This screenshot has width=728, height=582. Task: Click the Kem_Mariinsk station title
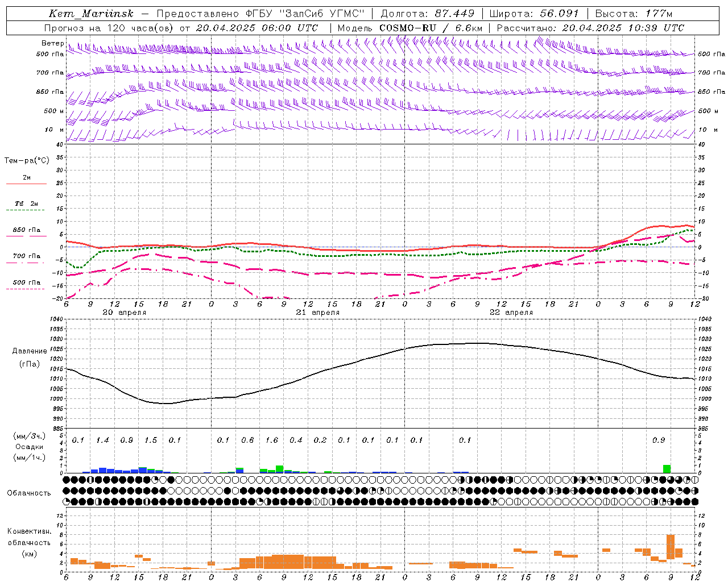coord(92,14)
